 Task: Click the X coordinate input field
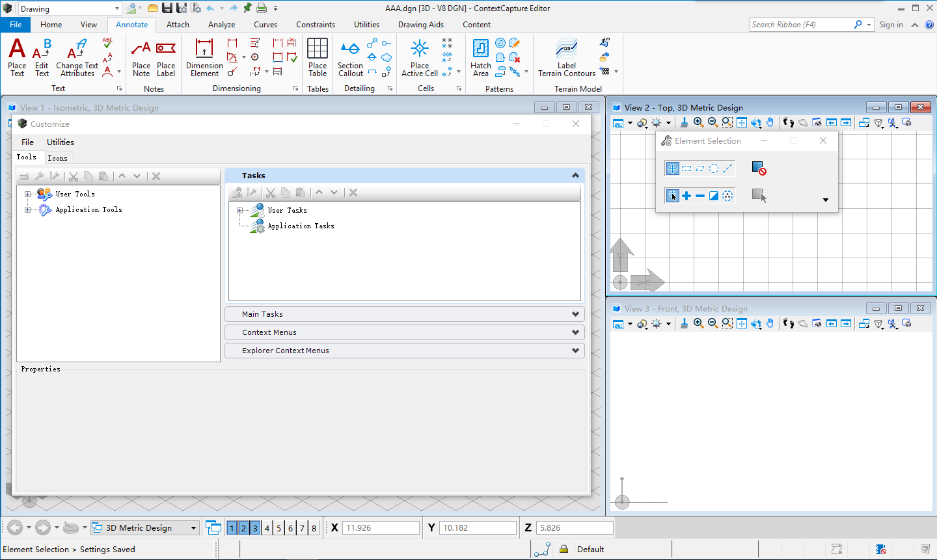[381, 528]
